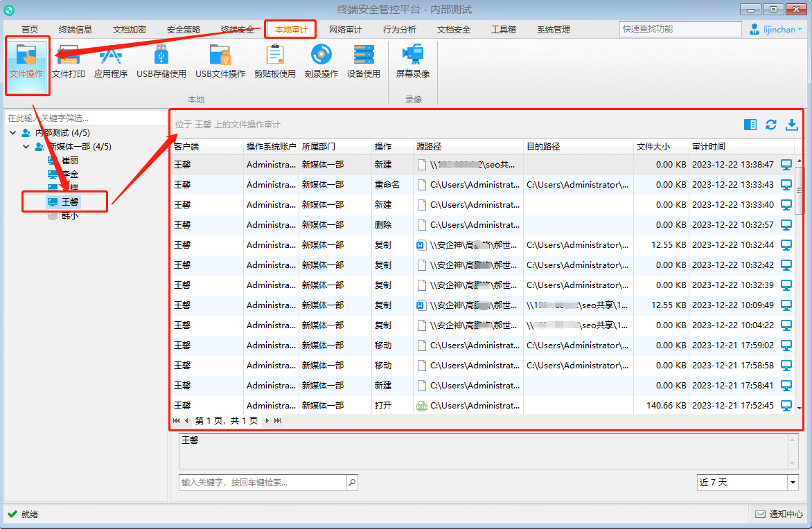Select the 重命名 operation row
Image resolution: width=812 pixels, height=529 pixels.
(483, 185)
